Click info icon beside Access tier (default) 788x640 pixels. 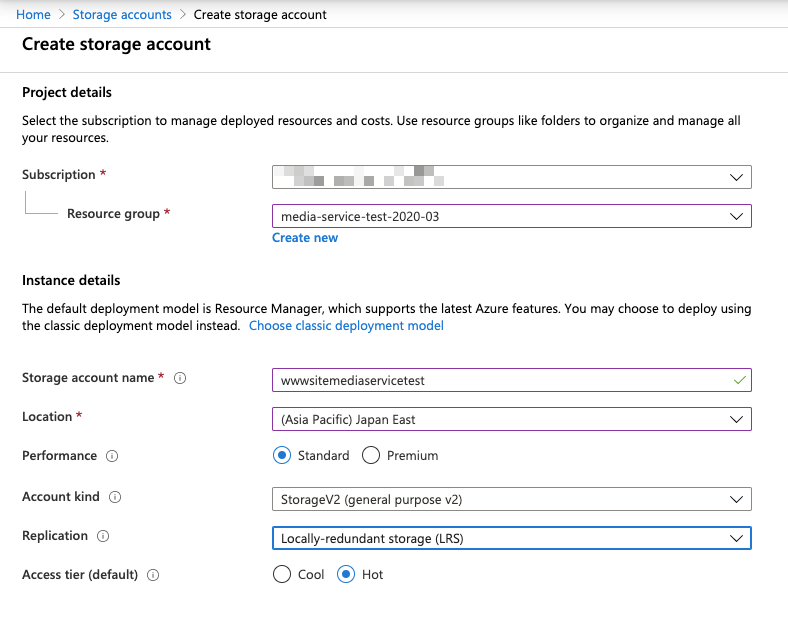pos(153,576)
